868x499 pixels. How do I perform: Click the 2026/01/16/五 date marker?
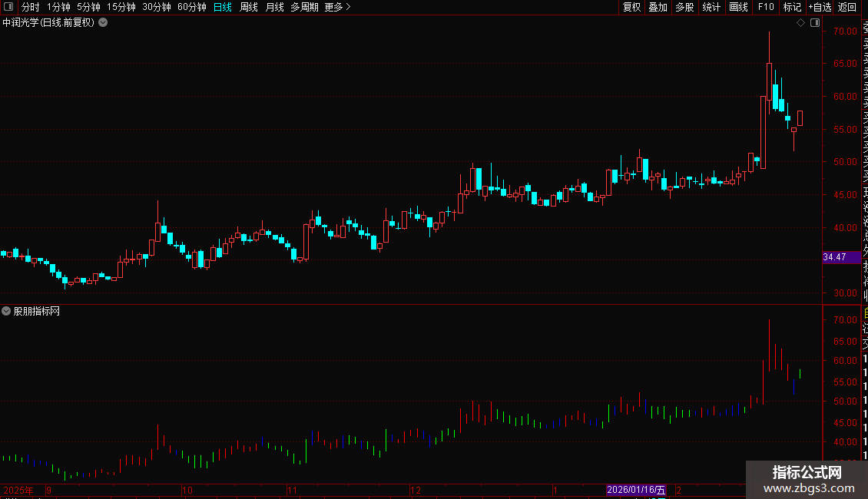click(x=636, y=490)
